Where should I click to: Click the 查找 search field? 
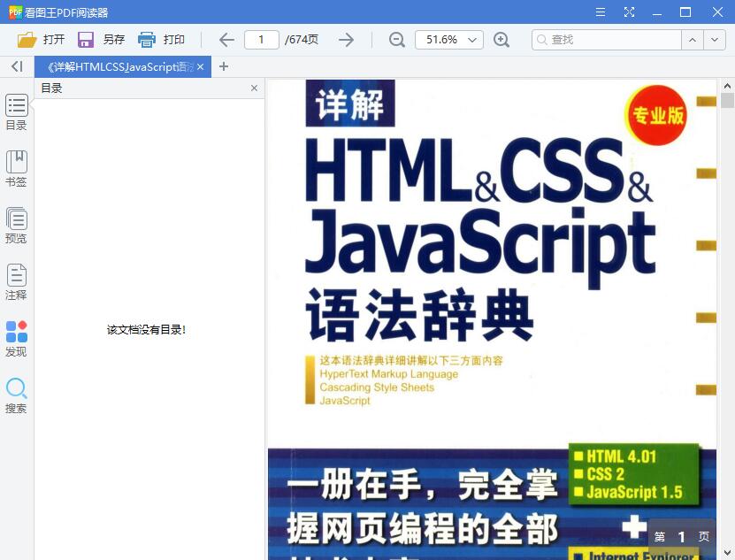coord(607,40)
